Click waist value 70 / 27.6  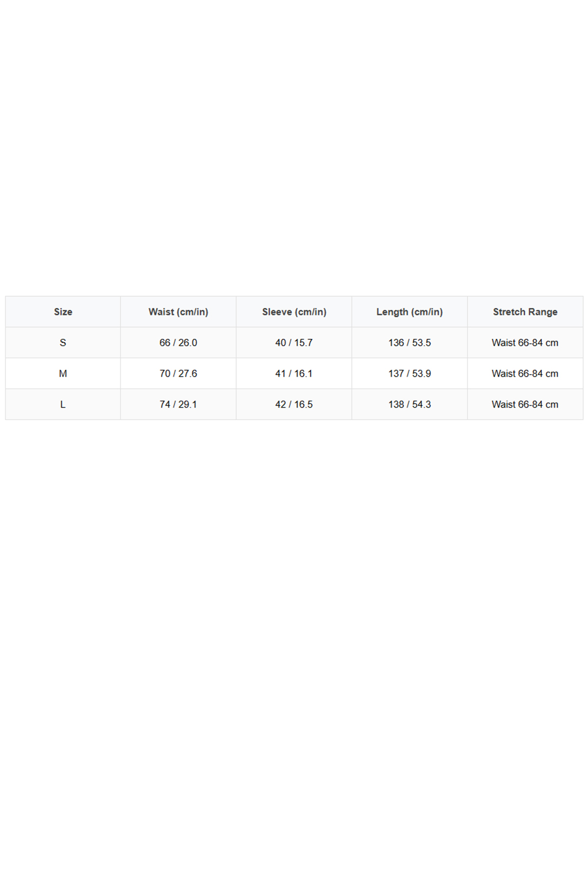[x=178, y=373]
